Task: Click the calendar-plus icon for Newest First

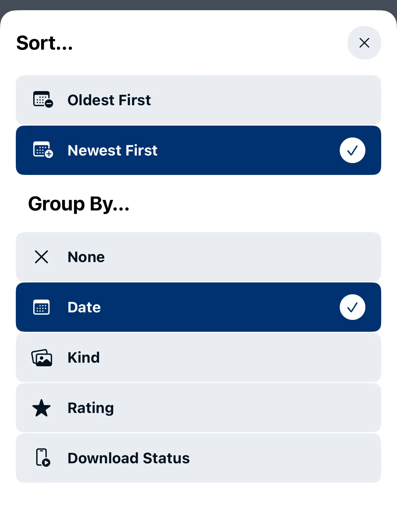Action: pyautogui.click(x=43, y=150)
